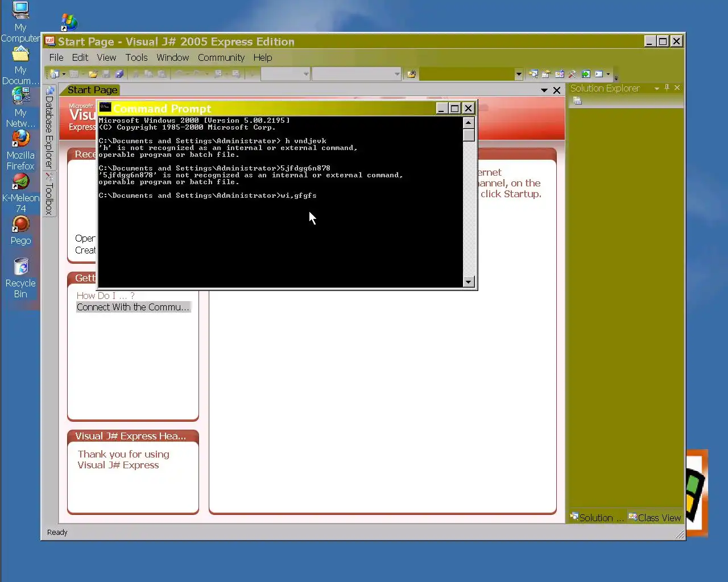
Task: Open the Find combo box dropdown
Action: click(x=518, y=74)
